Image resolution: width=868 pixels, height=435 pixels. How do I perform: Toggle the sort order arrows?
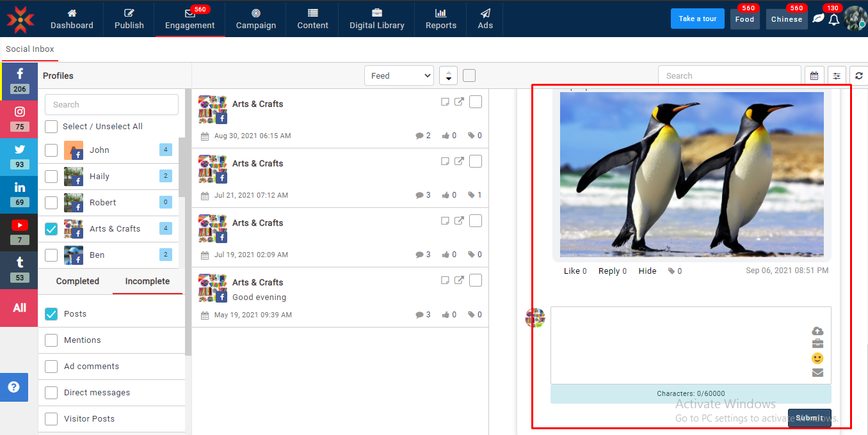tap(448, 75)
